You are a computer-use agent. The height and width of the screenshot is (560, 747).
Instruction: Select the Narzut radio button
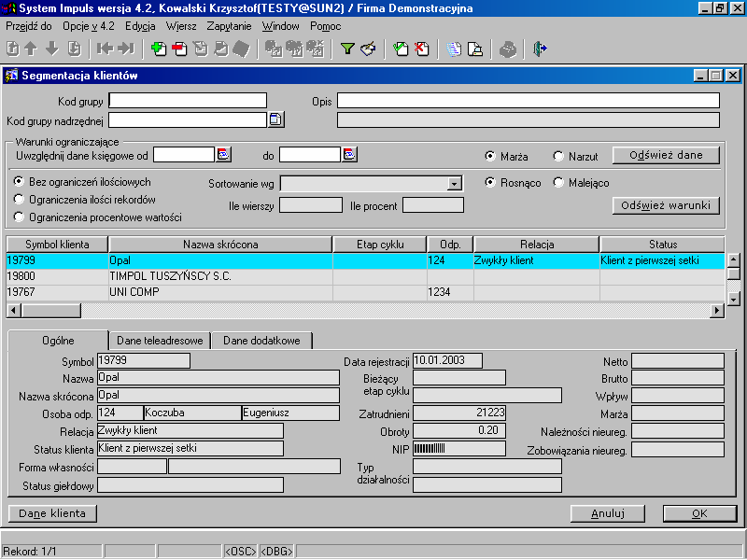click(x=557, y=156)
